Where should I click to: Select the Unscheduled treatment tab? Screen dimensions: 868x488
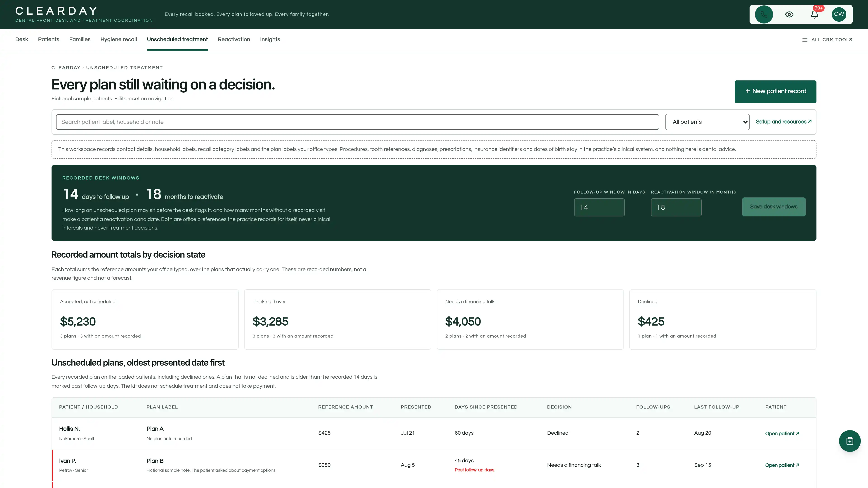(177, 39)
